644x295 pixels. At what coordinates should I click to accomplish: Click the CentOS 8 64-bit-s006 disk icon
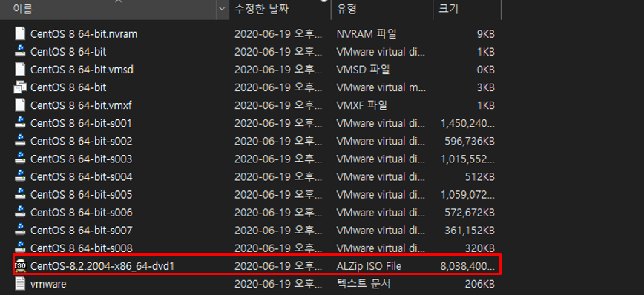point(20,212)
